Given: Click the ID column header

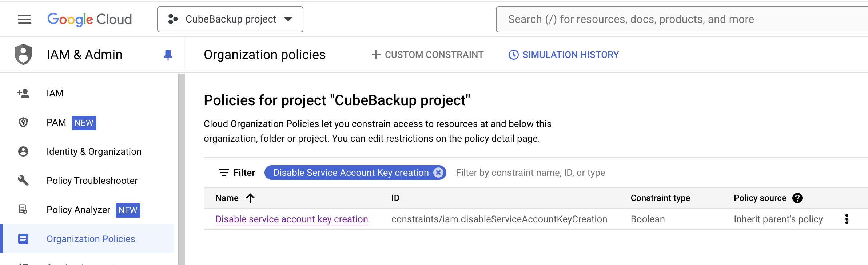Looking at the screenshot, I should click(x=395, y=198).
